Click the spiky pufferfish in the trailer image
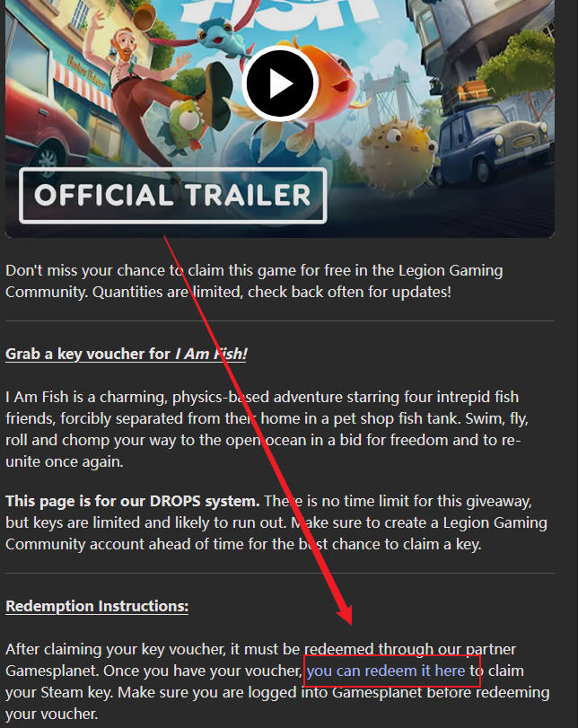Viewport: 578px width, 728px height. 398,155
